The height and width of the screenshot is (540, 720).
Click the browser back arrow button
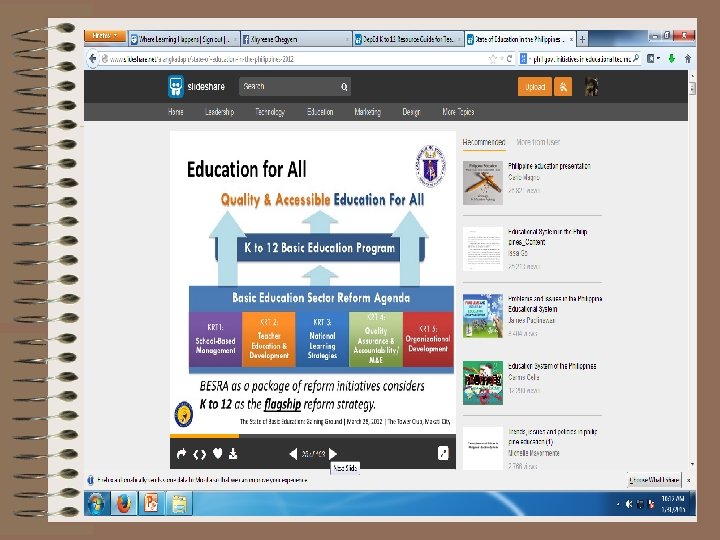pyautogui.click(x=92, y=59)
